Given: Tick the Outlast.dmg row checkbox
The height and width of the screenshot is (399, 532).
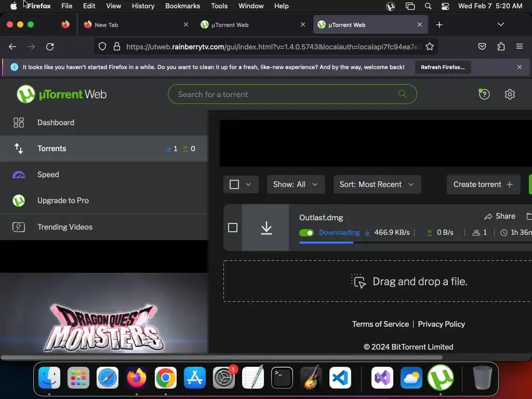Looking at the screenshot, I should 233,228.
